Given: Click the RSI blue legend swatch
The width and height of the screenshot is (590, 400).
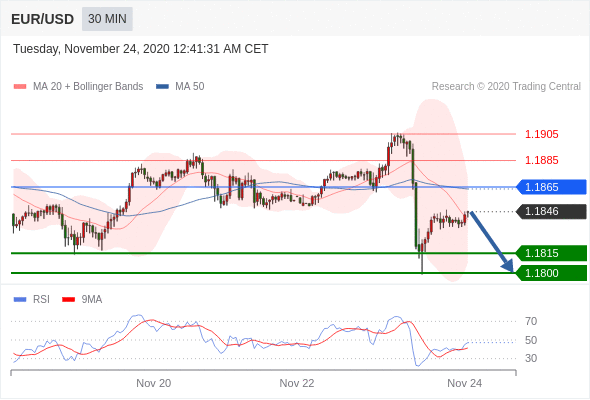Looking at the screenshot, I should click(x=20, y=300).
